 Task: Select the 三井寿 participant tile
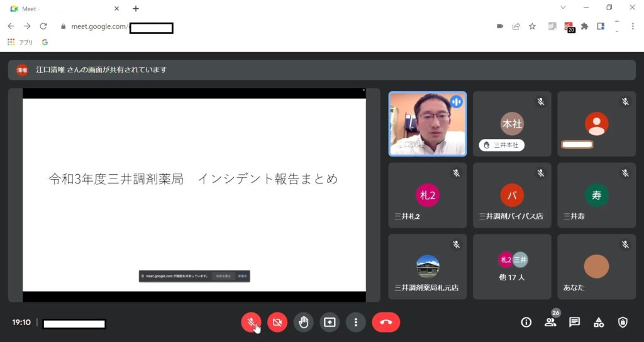pos(596,195)
